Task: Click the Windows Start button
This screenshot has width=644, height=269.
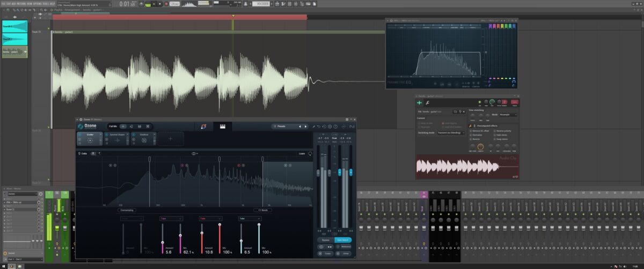Action: click(4, 266)
